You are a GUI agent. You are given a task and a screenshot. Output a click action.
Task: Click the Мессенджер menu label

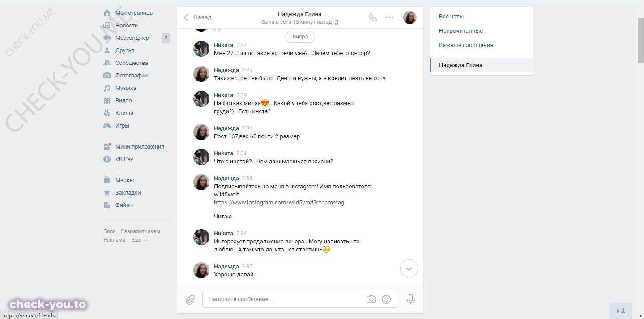pyautogui.click(x=132, y=38)
